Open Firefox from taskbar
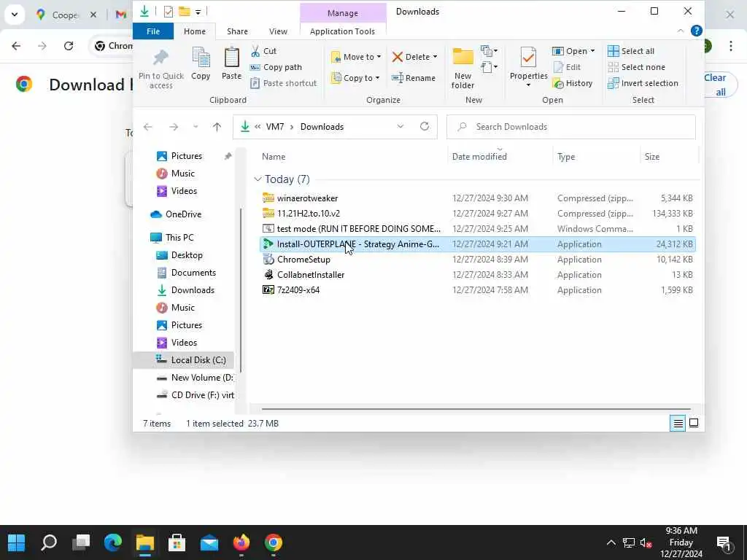Screen dimensions: 747x560 241,542
